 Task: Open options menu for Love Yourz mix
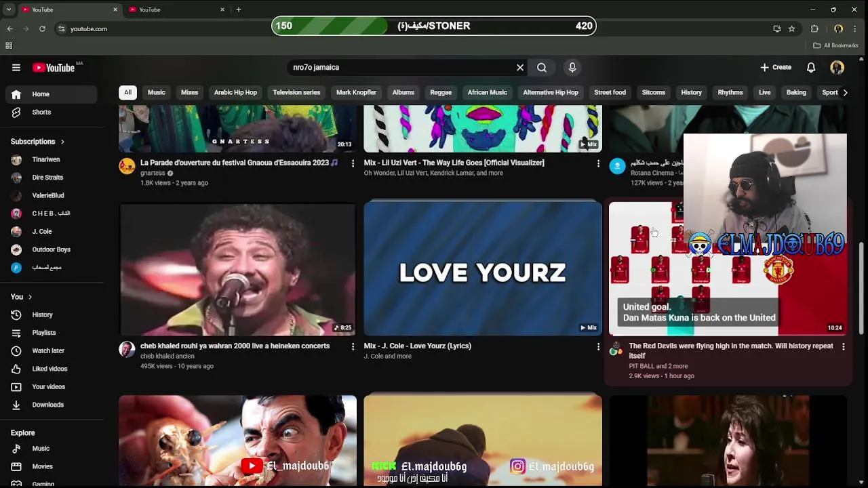coord(598,346)
